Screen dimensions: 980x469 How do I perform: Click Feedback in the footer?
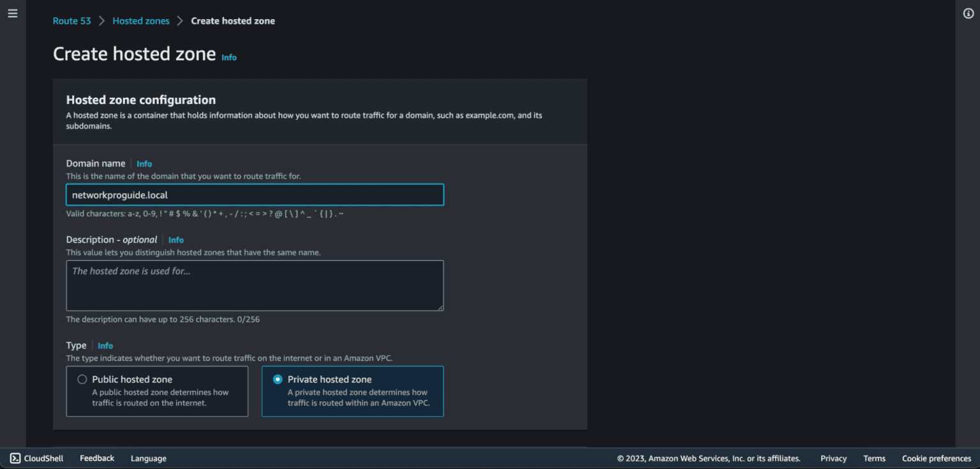coord(97,458)
